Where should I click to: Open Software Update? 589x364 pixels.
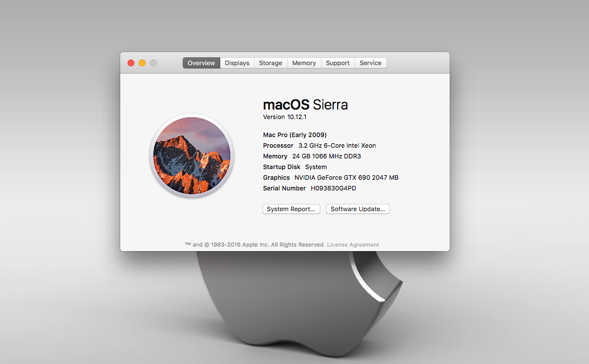[357, 209]
